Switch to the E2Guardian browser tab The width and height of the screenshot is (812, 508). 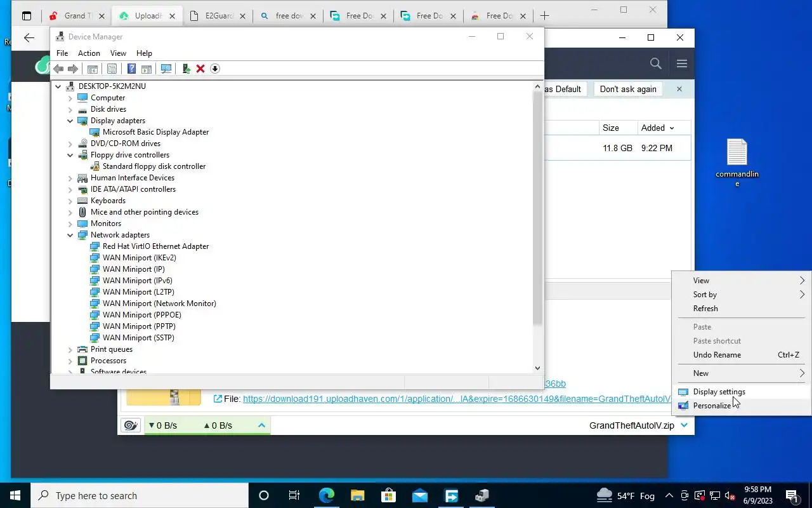coord(218,16)
